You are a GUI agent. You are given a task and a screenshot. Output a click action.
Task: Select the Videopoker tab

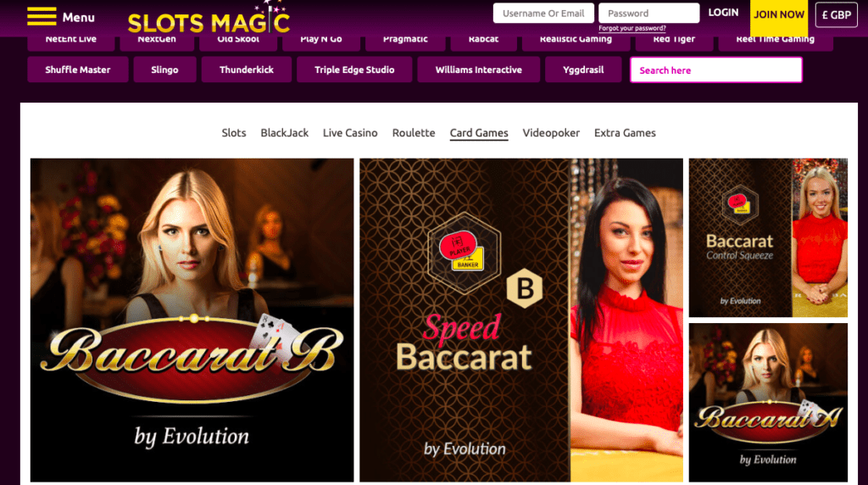[x=551, y=133]
